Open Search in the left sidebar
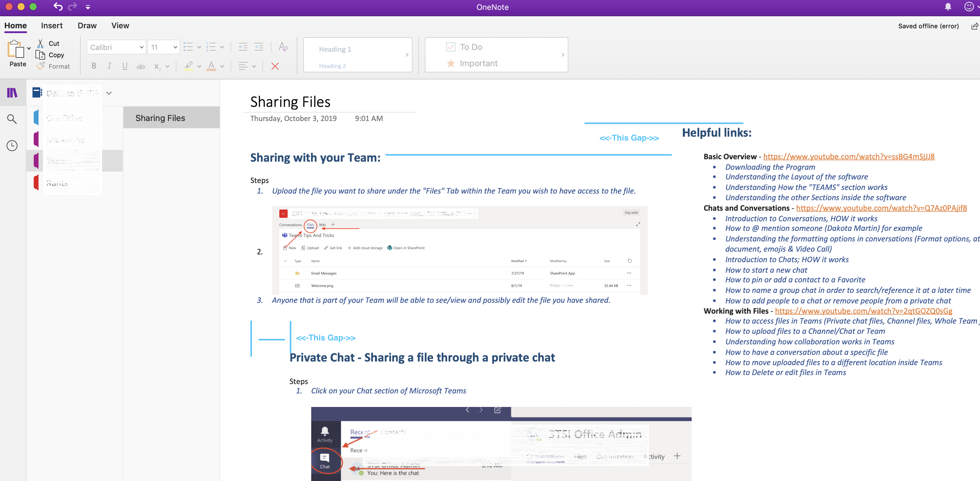Screen dimensions: 980x481 pyautogui.click(x=12, y=119)
